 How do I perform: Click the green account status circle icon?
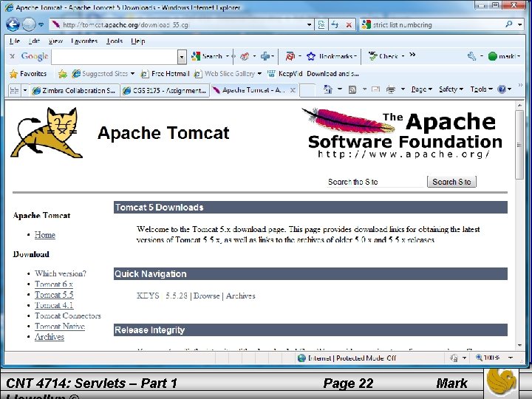[492, 56]
